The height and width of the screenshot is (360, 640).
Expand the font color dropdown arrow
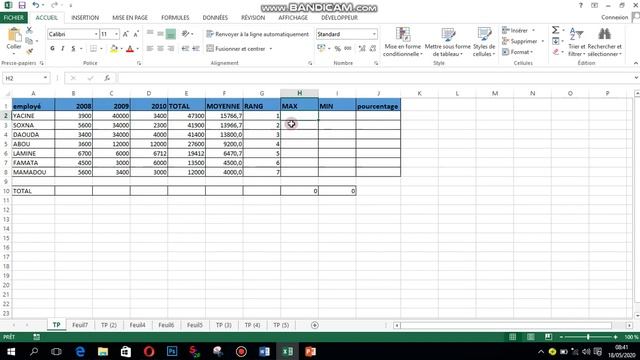click(138, 49)
